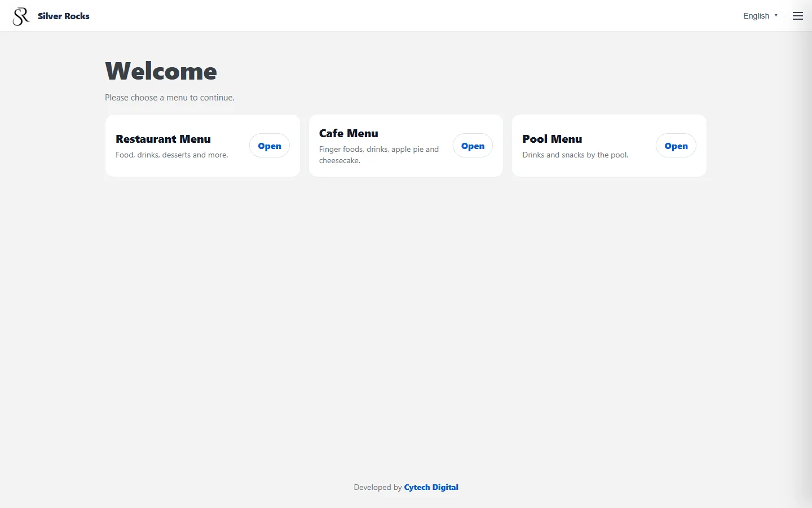The width and height of the screenshot is (812, 508).
Task: Click the Silver Rocks SR logo icon
Action: (x=21, y=16)
